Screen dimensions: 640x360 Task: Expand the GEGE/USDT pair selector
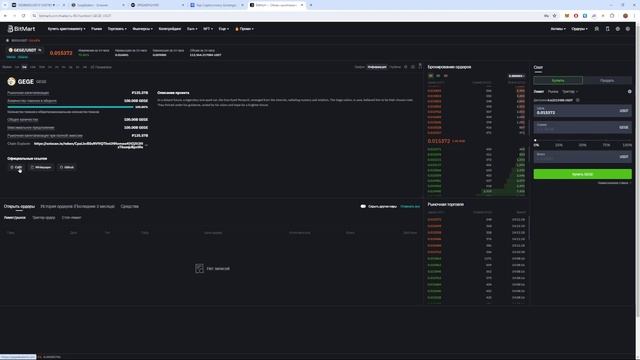point(25,50)
